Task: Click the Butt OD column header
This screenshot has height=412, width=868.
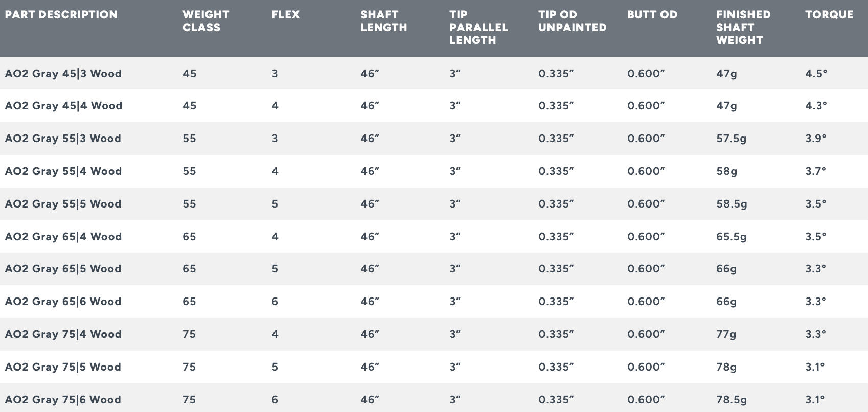Action: pyautogui.click(x=652, y=15)
